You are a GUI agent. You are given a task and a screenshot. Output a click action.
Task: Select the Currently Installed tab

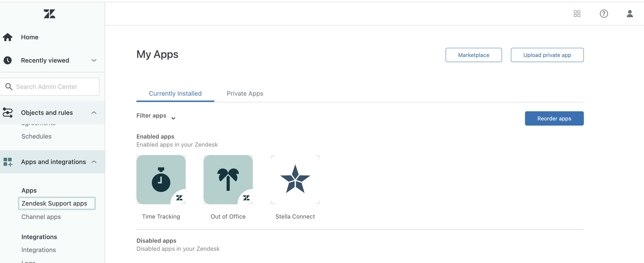[x=175, y=93]
